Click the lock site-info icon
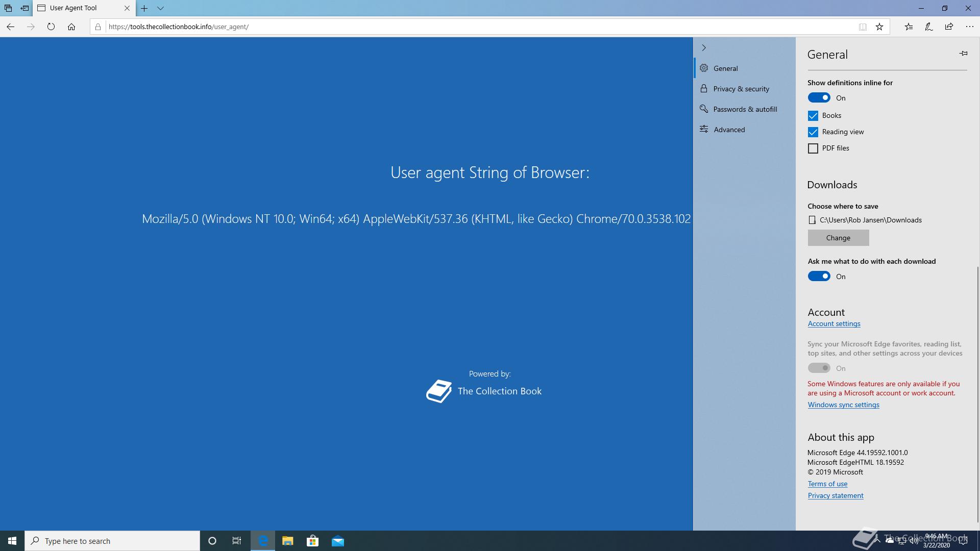The width and height of the screenshot is (980, 551). click(x=98, y=27)
